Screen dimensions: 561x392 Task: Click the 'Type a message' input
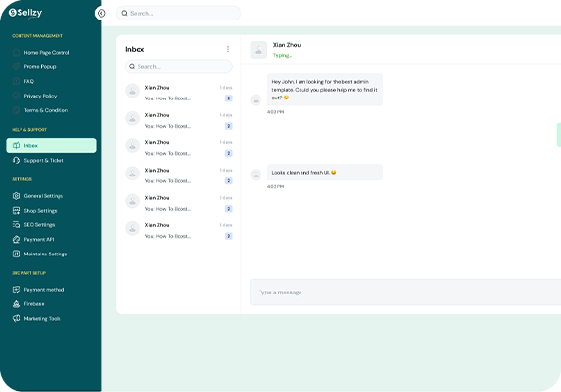point(405,292)
